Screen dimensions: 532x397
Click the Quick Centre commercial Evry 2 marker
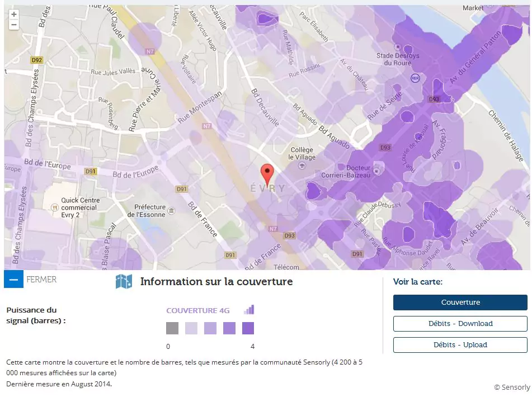click(x=55, y=207)
